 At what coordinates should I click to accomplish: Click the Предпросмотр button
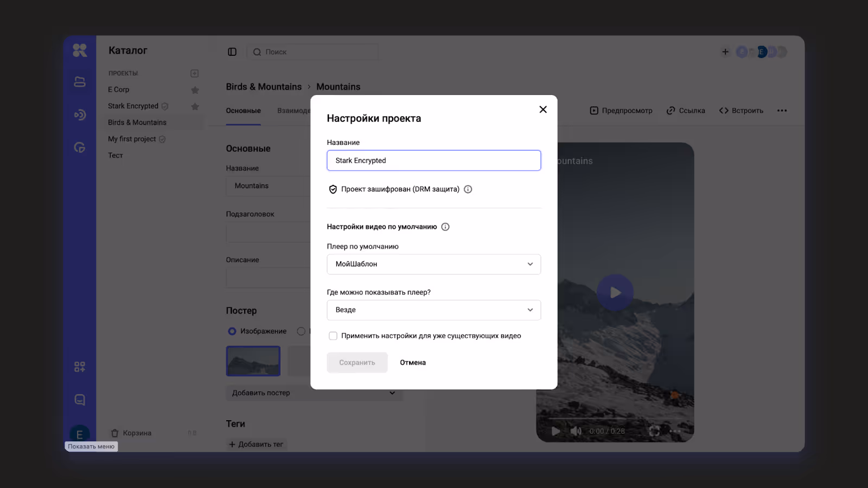621,111
